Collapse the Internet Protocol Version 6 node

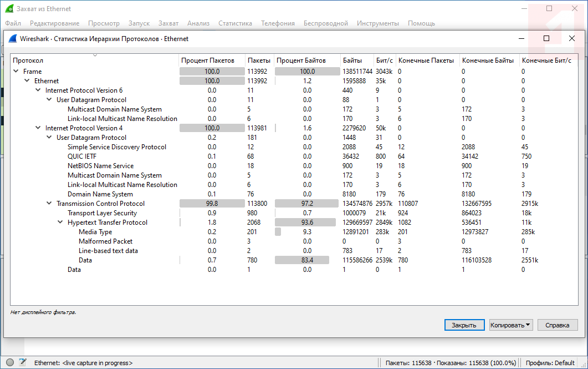click(38, 90)
